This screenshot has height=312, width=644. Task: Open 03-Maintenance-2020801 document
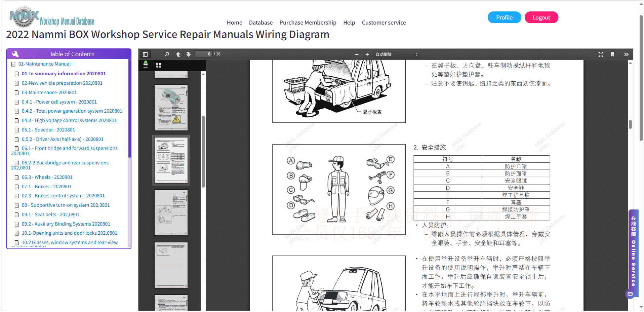tap(49, 92)
